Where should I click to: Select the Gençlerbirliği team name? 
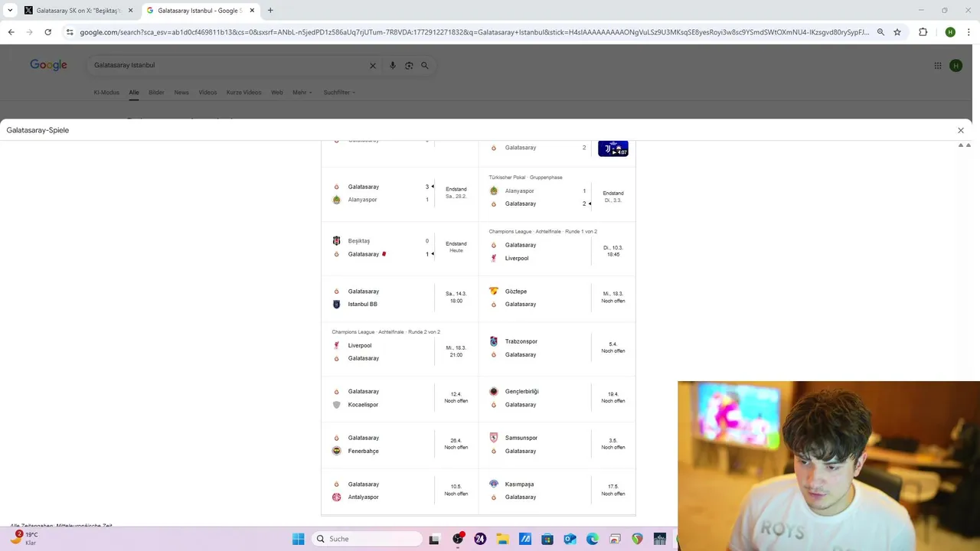[x=522, y=392]
